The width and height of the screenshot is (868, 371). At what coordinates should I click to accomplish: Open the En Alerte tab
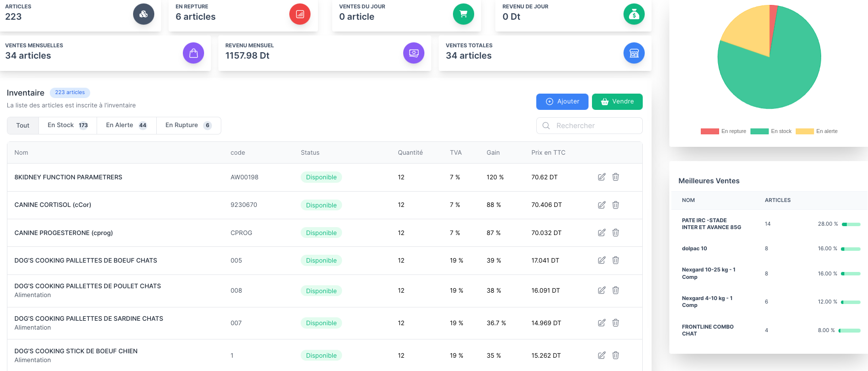(126, 125)
